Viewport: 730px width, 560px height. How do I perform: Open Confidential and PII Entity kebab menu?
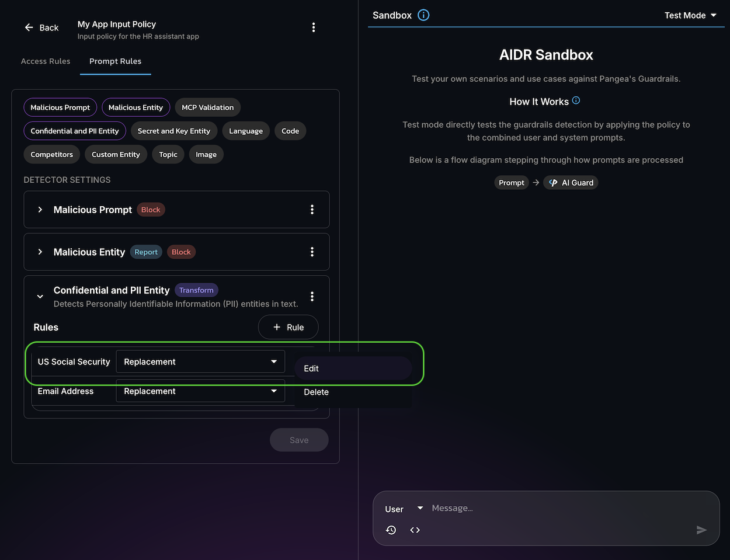pyautogui.click(x=312, y=297)
